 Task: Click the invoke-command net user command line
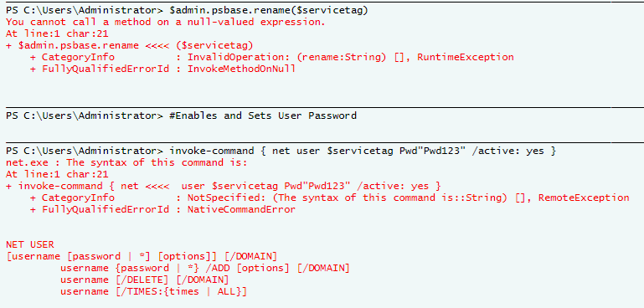[x=363, y=151]
